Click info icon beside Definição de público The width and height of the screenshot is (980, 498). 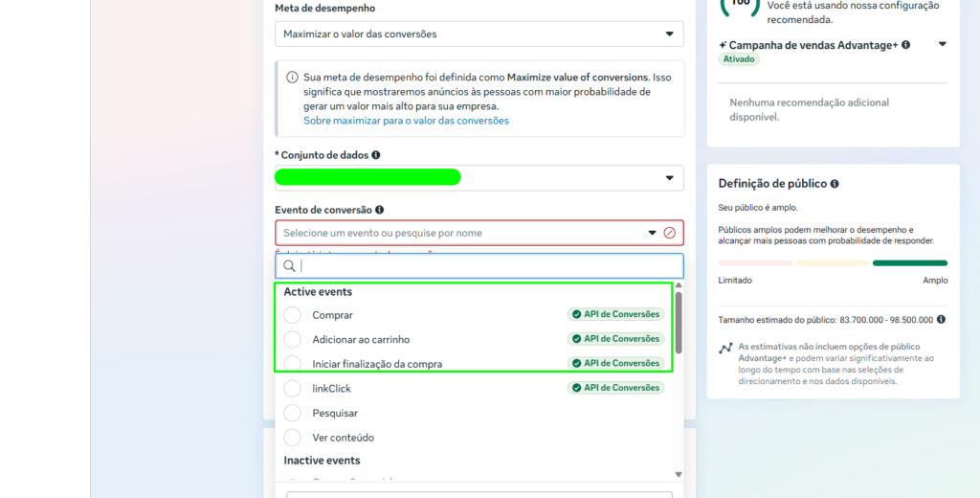pyautogui.click(x=835, y=184)
